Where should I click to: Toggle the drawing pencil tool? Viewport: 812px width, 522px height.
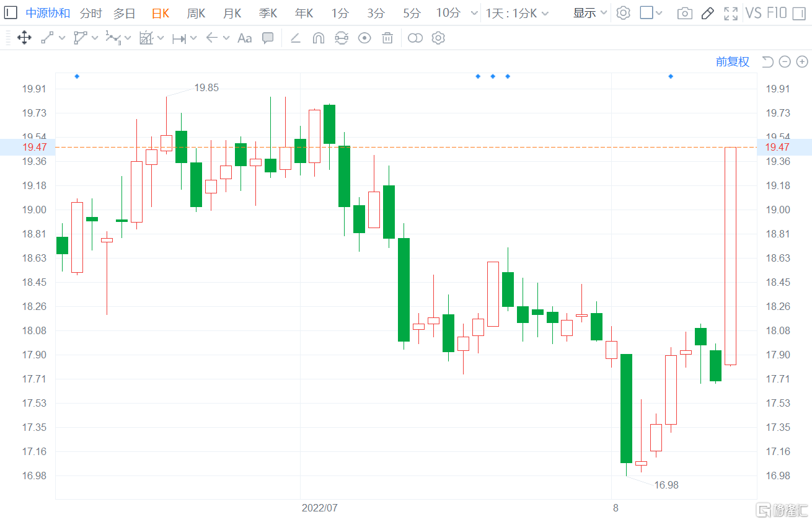coord(707,13)
